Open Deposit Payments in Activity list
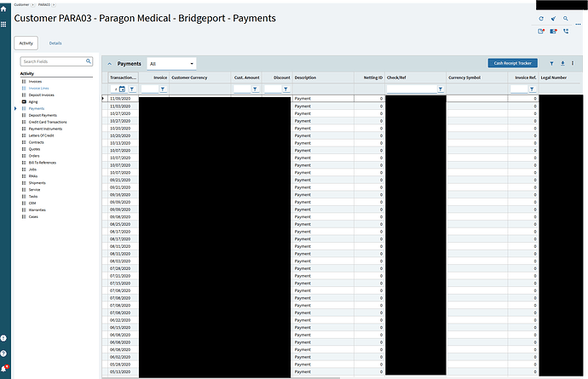 (43, 115)
